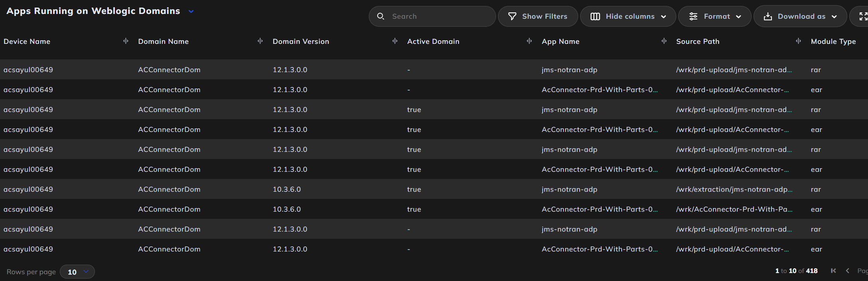Click the 1 to 10 of 418 pagination text

coord(796,271)
